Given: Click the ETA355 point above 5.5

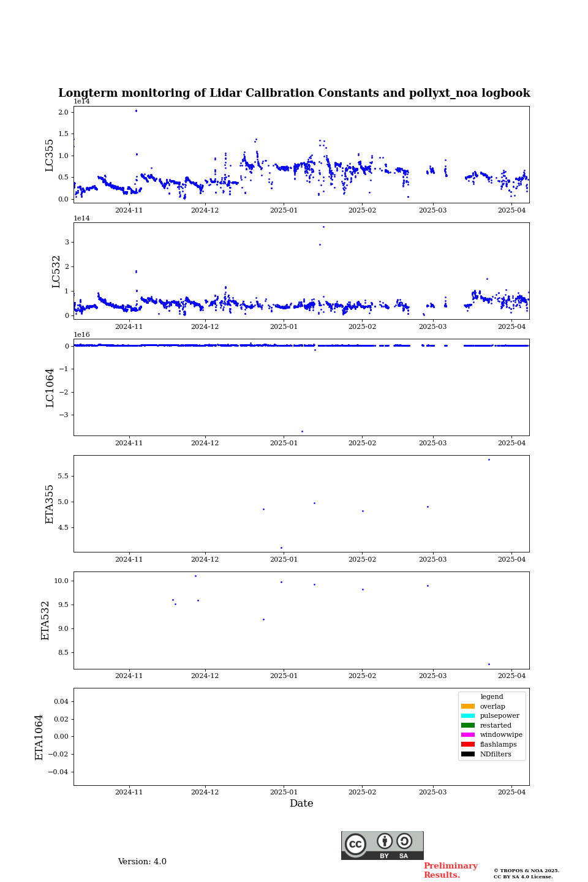Looking at the screenshot, I should coord(489,459).
